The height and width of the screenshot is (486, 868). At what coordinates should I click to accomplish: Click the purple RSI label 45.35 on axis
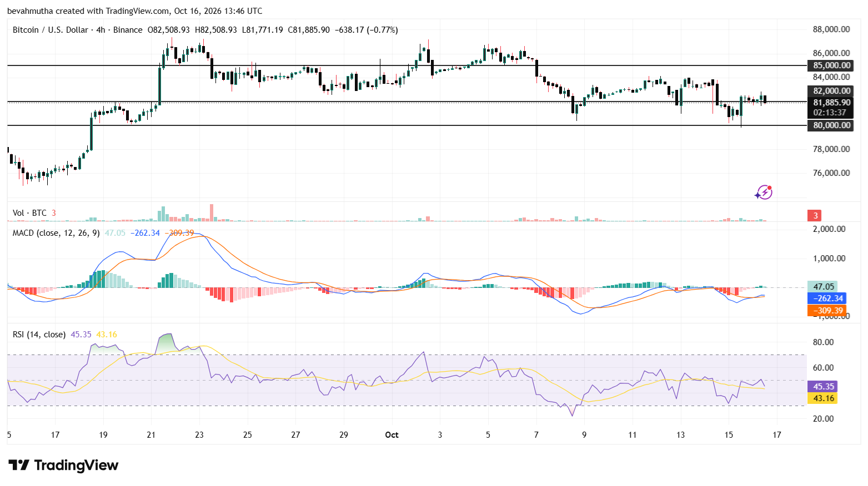click(x=822, y=387)
